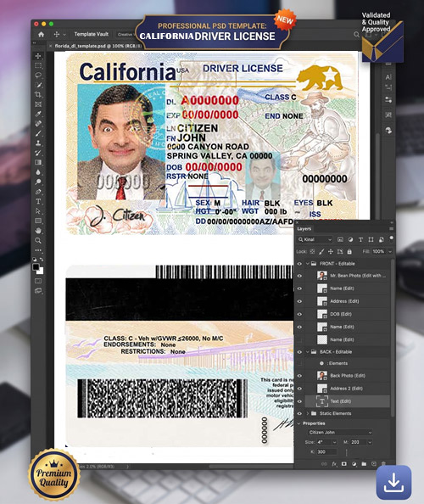Click the search magnifier in the top bar
Viewport: 424px width, 504px height.
click(x=356, y=34)
